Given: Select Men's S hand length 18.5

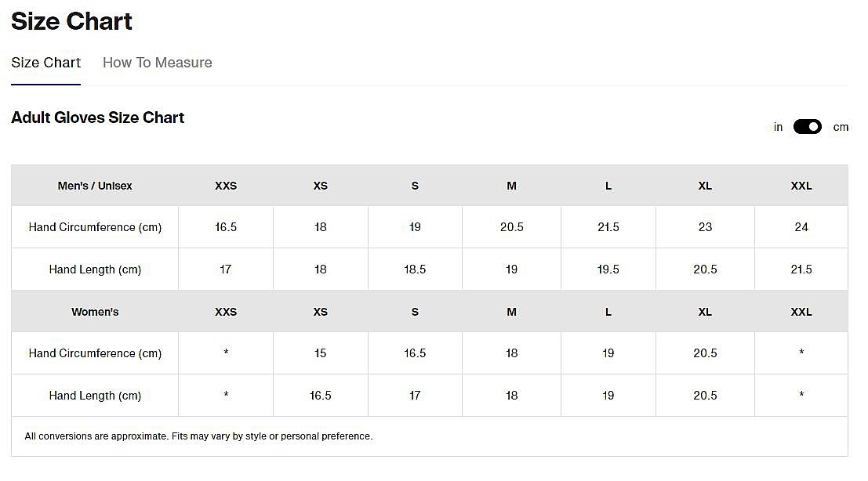Looking at the screenshot, I should click(415, 269).
